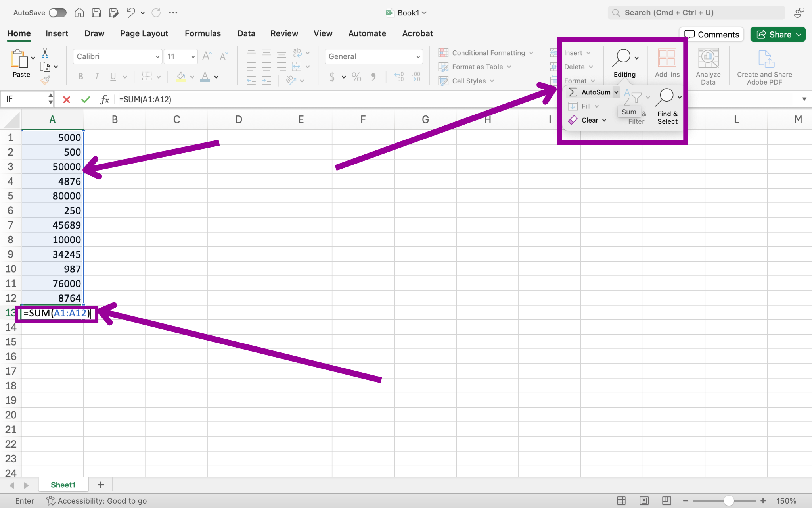Viewport: 812px width, 508px height.
Task: Open the Clear menu in the Editing flyout
Action: [x=587, y=120]
